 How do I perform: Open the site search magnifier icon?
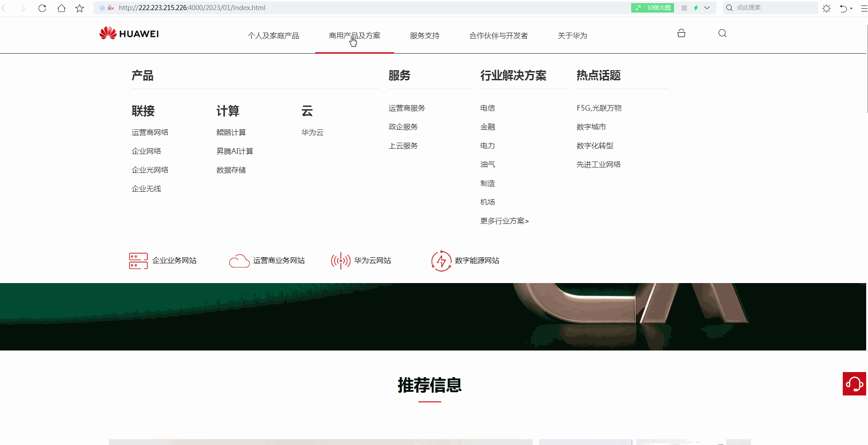click(722, 33)
